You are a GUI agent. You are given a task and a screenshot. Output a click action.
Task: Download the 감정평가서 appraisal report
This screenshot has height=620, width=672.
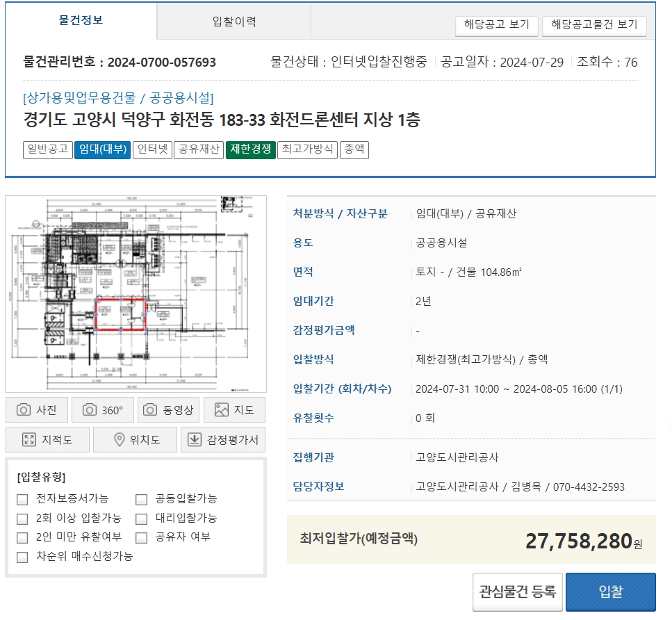click(x=222, y=439)
